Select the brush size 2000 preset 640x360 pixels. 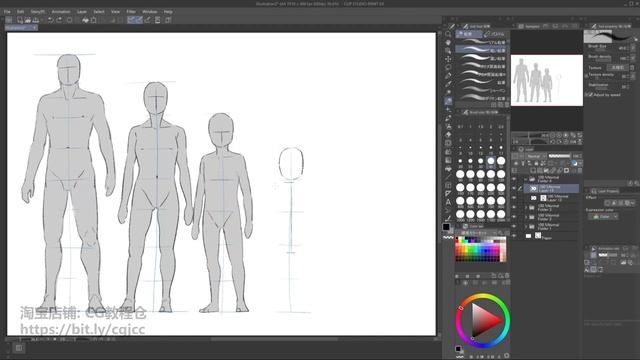(x=501, y=215)
